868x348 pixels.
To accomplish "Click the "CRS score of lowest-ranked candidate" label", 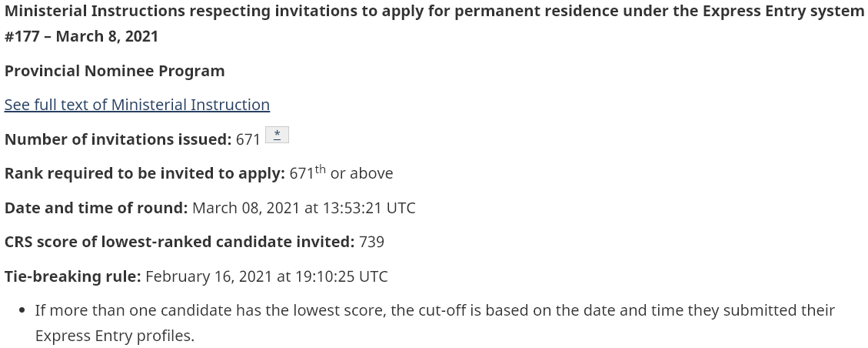I will tap(179, 242).
